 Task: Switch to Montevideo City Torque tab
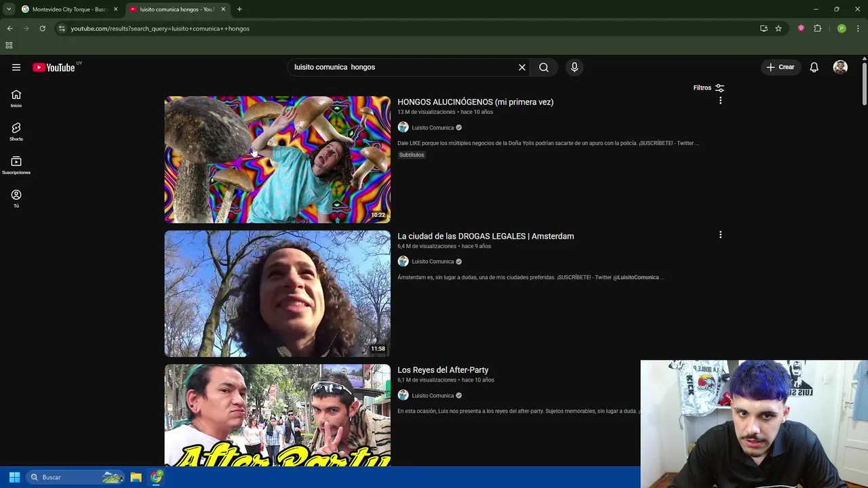click(x=69, y=9)
